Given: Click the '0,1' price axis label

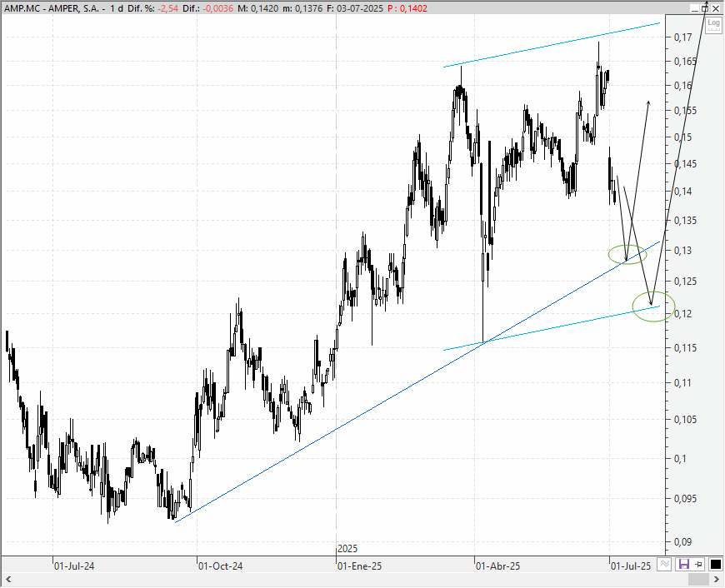Looking at the screenshot, I should 680,459.
